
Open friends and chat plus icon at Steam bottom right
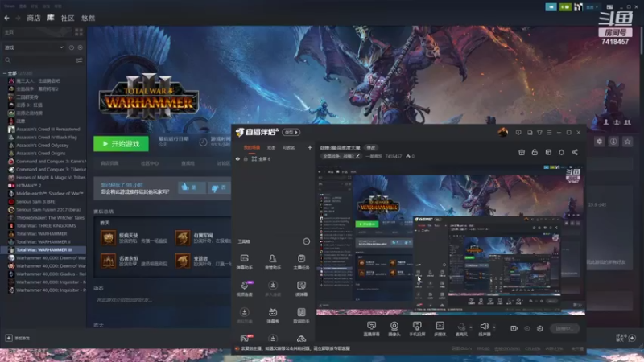tap(632, 338)
